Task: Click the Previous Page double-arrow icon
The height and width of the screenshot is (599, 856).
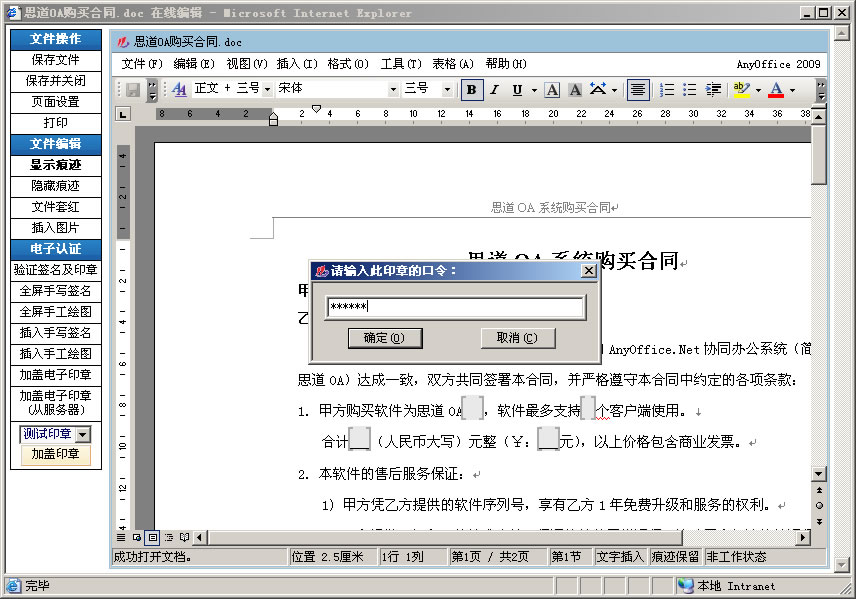Action: tap(819, 490)
